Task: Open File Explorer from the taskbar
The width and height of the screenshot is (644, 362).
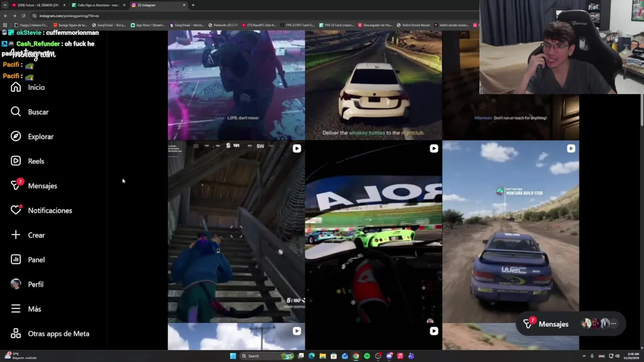Action: tap(323, 356)
